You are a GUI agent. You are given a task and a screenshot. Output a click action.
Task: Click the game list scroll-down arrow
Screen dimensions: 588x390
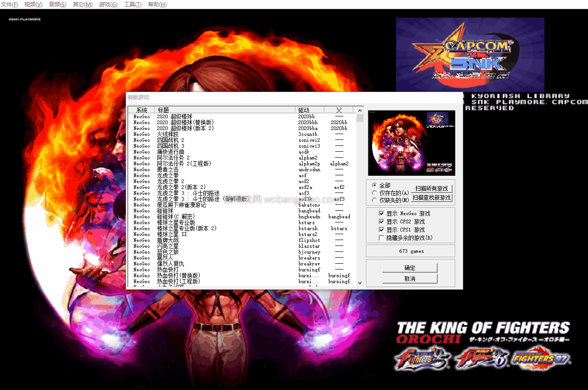(x=360, y=283)
